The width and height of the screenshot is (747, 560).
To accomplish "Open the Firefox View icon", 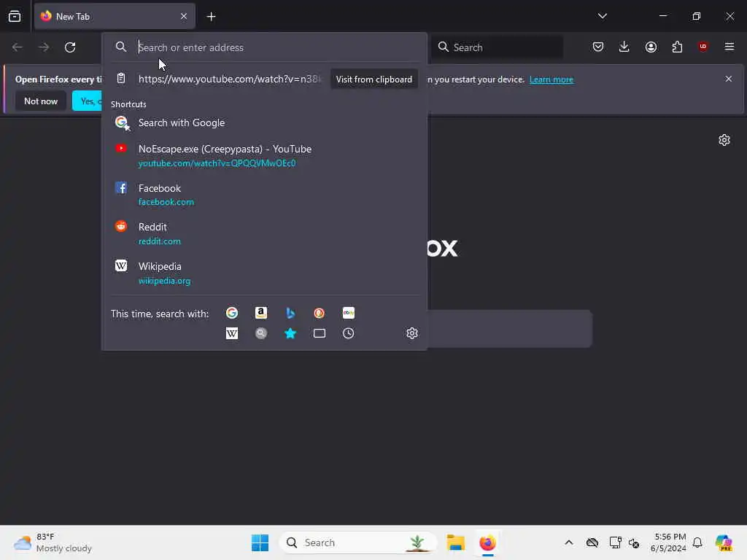I will [x=15, y=16].
